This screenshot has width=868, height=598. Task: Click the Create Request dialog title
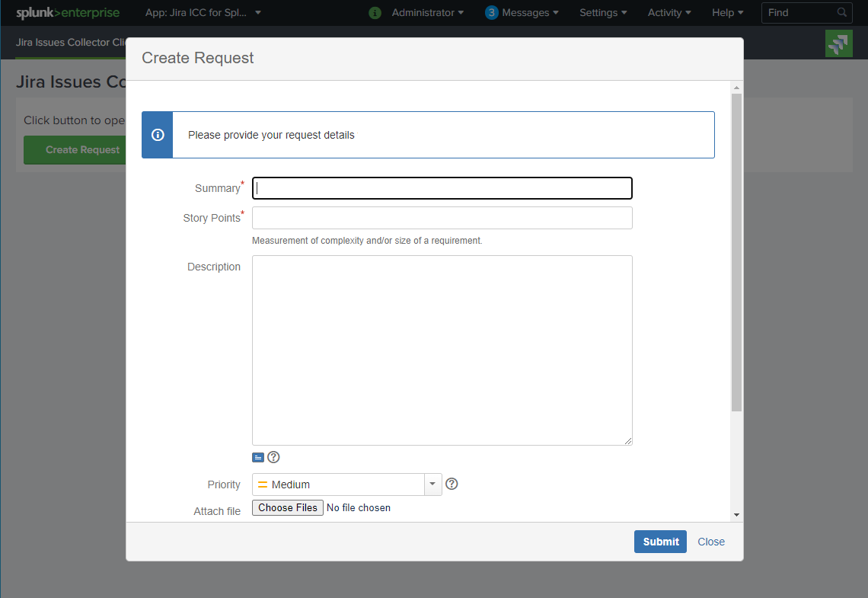(198, 58)
